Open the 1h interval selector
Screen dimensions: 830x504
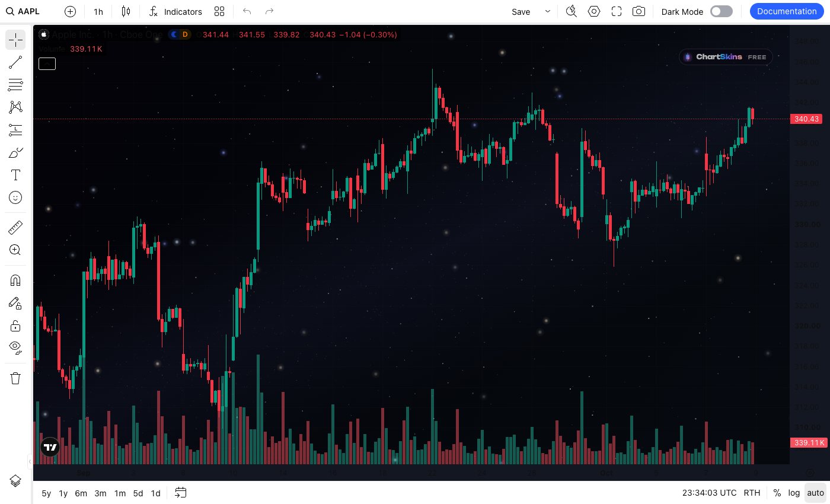pos(98,11)
